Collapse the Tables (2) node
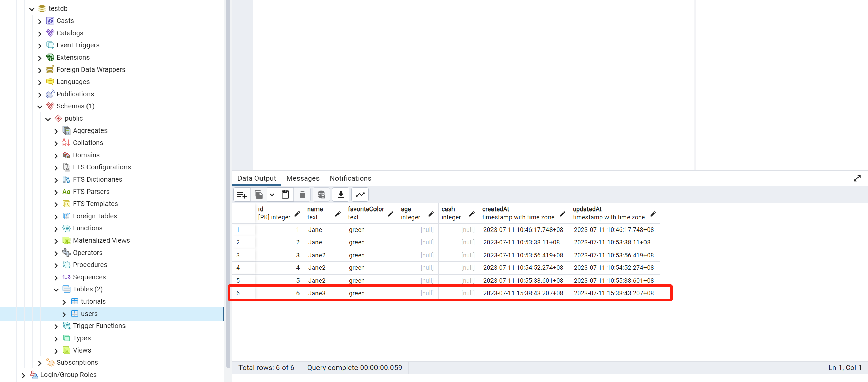Screen dimensions: 868x382 tap(56, 289)
